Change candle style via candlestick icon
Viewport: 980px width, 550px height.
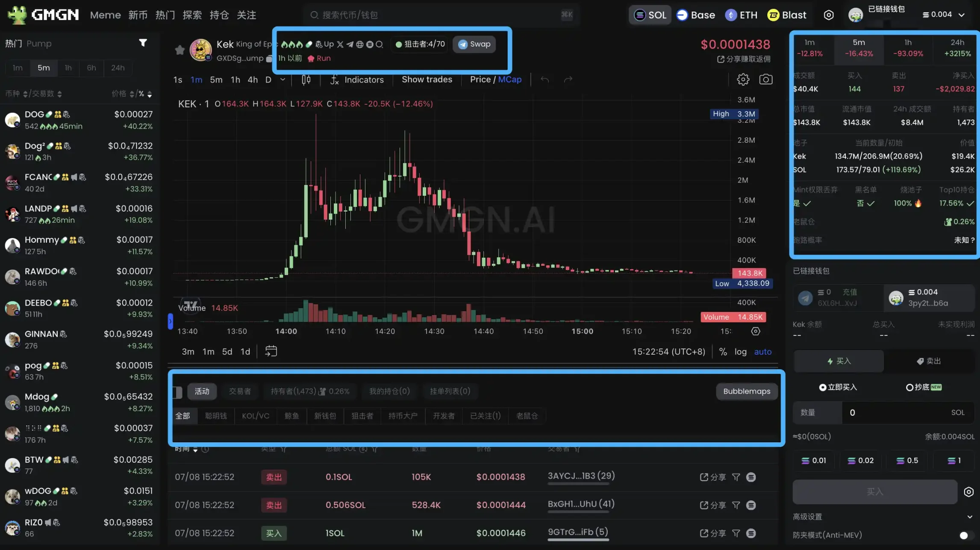click(x=306, y=79)
